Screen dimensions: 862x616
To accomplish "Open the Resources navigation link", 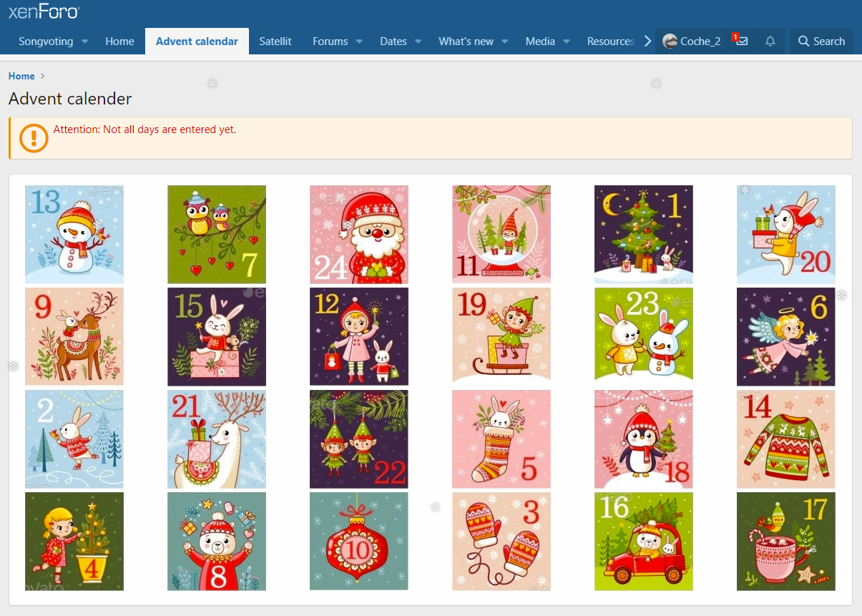I will (610, 41).
